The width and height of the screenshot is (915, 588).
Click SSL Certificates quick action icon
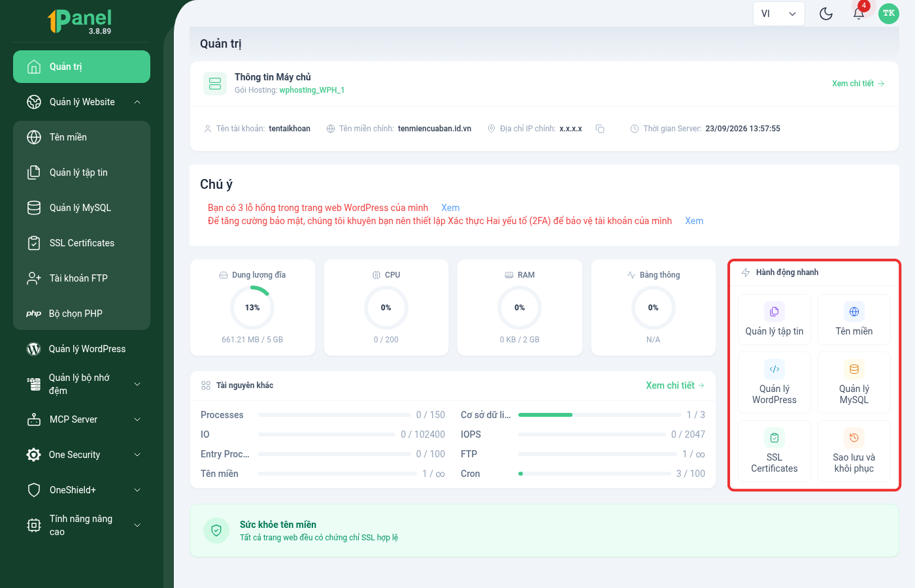pyautogui.click(x=774, y=438)
